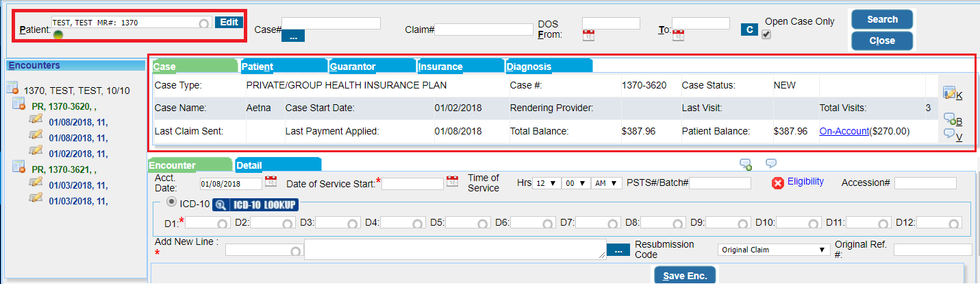Click the Claim# input field

pyautogui.click(x=483, y=29)
